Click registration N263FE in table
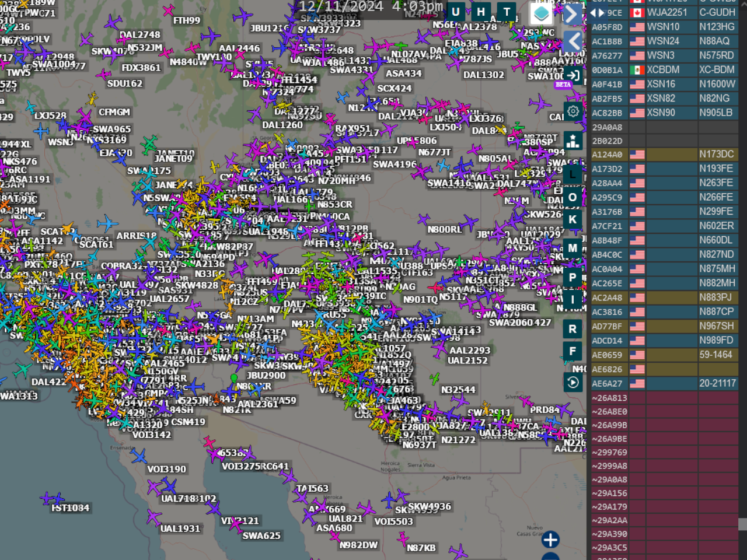Image resolution: width=747 pixels, height=560 pixels. click(x=716, y=183)
